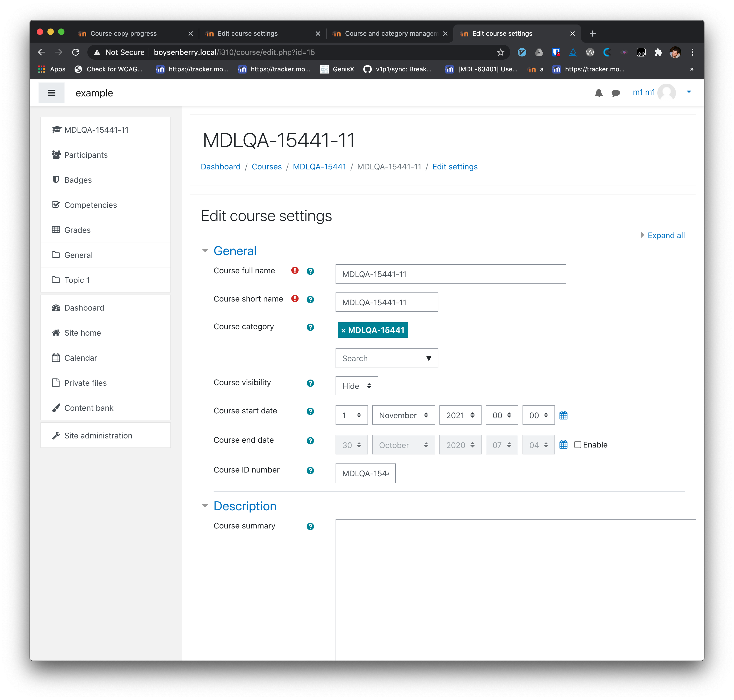Open the start date day dropdown

tap(352, 415)
